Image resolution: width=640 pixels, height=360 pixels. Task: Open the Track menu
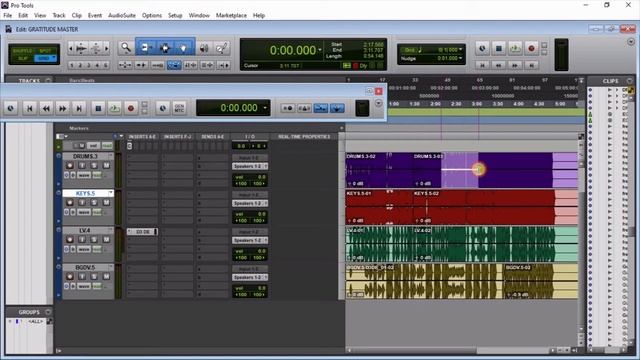59,16
